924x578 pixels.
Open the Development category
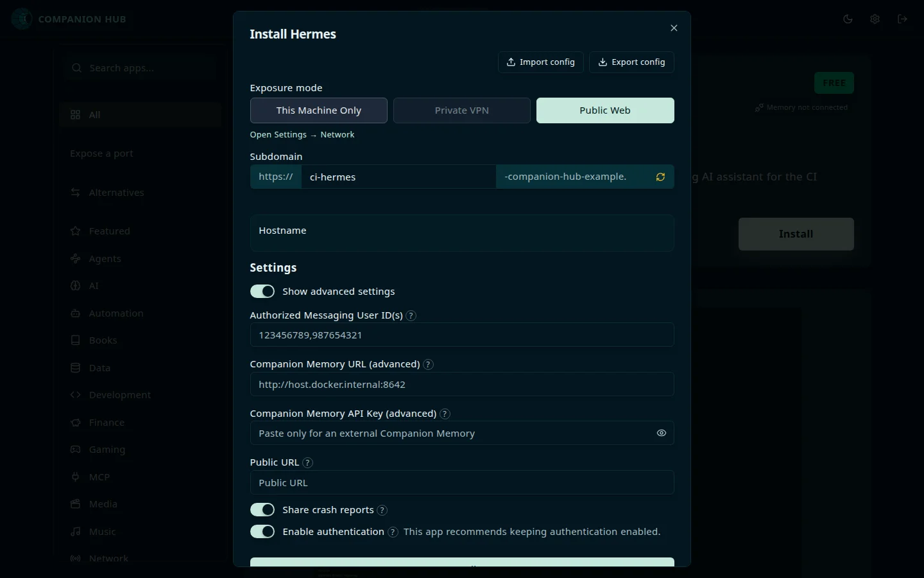coord(140,395)
